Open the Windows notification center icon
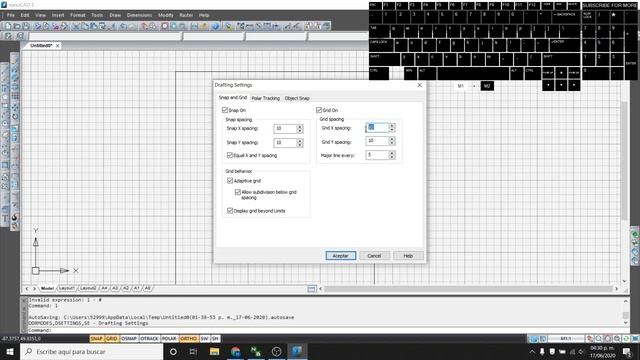Screen dimensions: 640x360 pos(627,351)
